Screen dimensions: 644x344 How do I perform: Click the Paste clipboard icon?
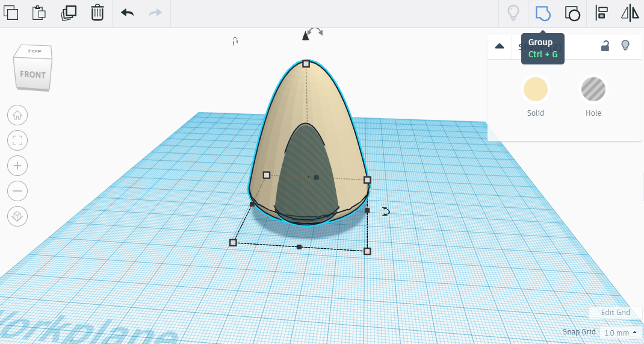(39, 13)
